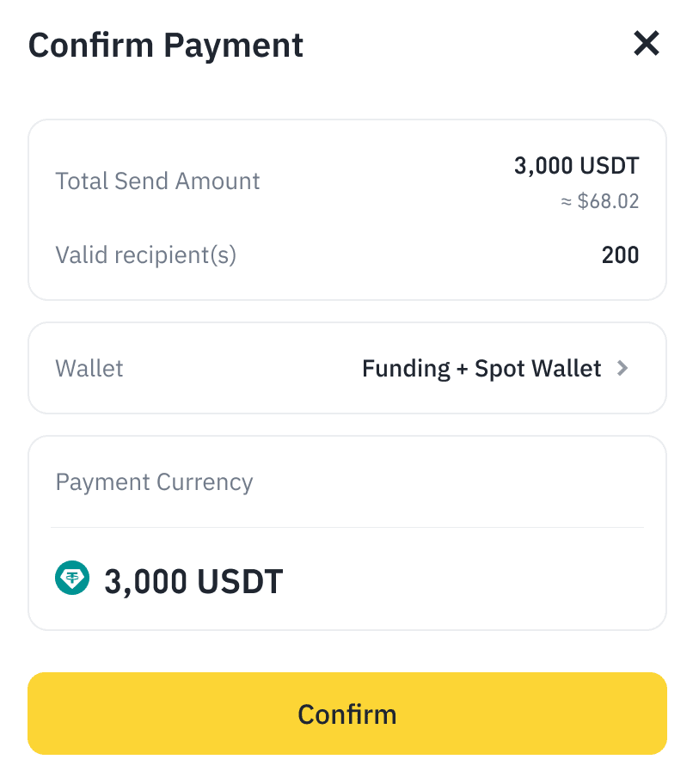Click the USDT unit beside the top total
Image resolution: width=699 pixels, height=784 pixels.
609,165
